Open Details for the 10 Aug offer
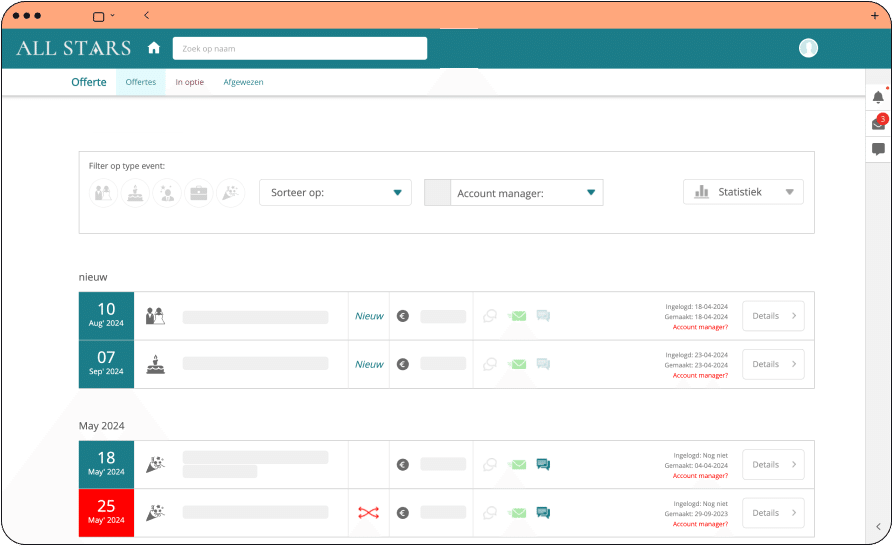This screenshot has height=546, width=893. pos(773,316)
